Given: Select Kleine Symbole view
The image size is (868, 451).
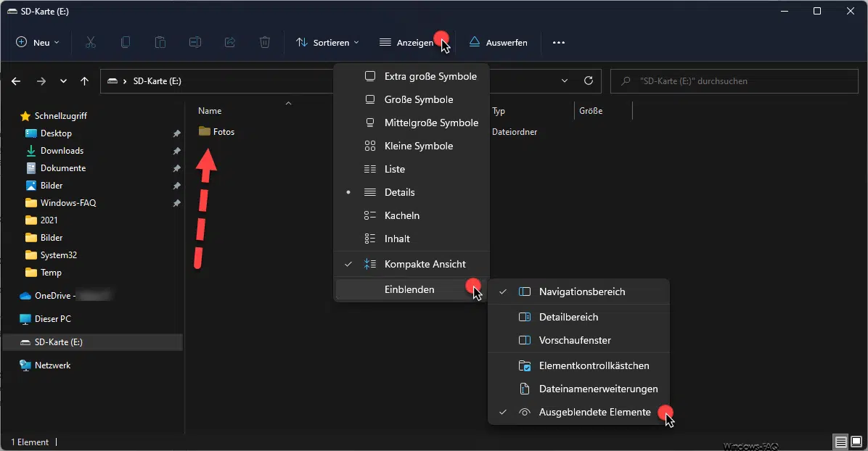Looking at the screenshot, I should coord(412,146).
